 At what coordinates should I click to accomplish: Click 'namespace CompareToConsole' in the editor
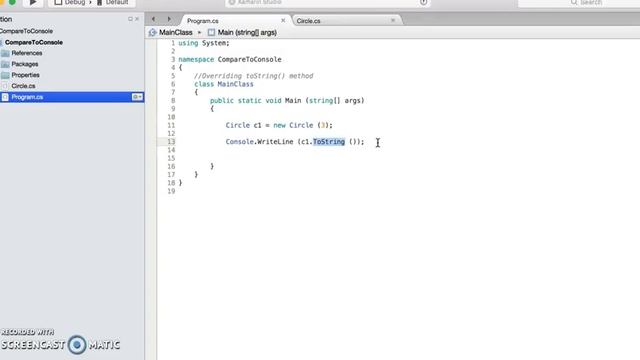point(230,60)
